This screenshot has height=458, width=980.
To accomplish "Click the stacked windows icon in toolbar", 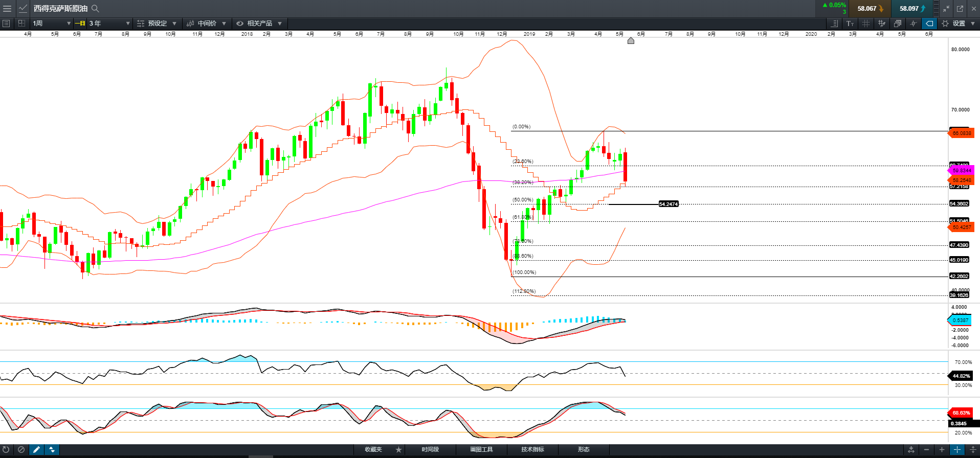I will 897,24.
